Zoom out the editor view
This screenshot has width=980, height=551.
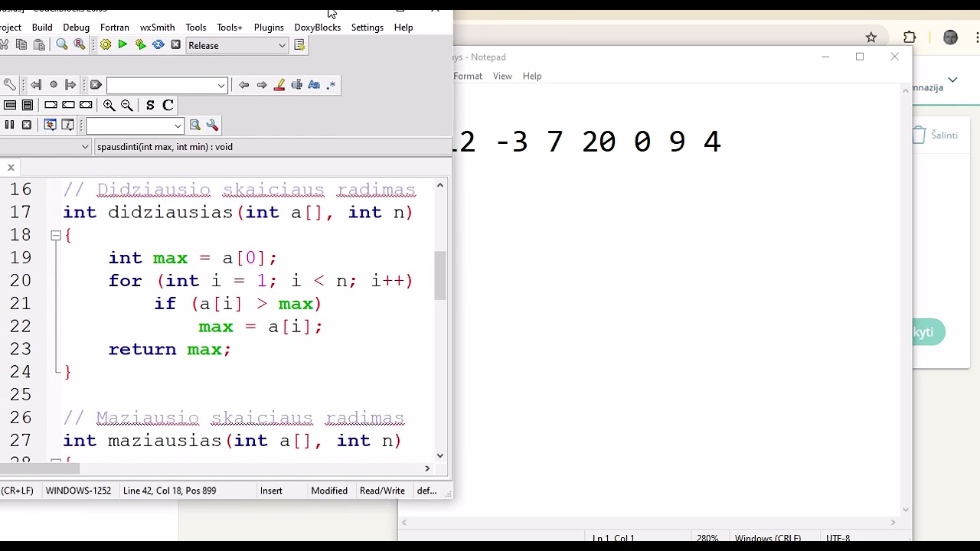127,106
